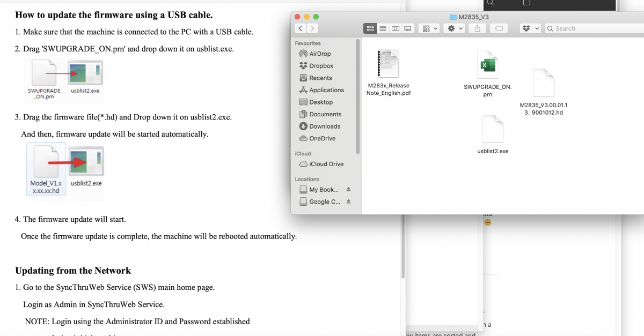Eject the My Book drive
This screenshot has height=336, width=644.
coord(348,190)
